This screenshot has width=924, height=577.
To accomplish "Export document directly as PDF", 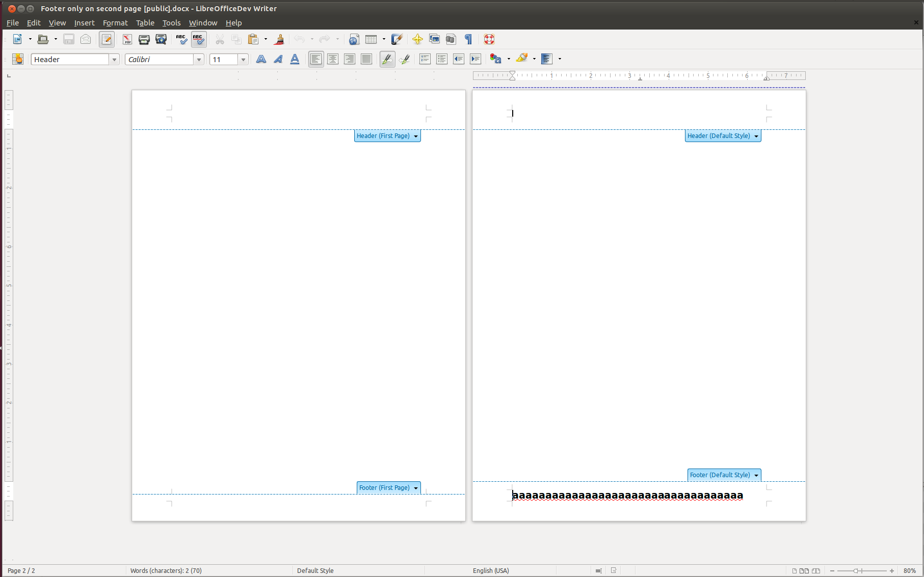I will 127,39.
